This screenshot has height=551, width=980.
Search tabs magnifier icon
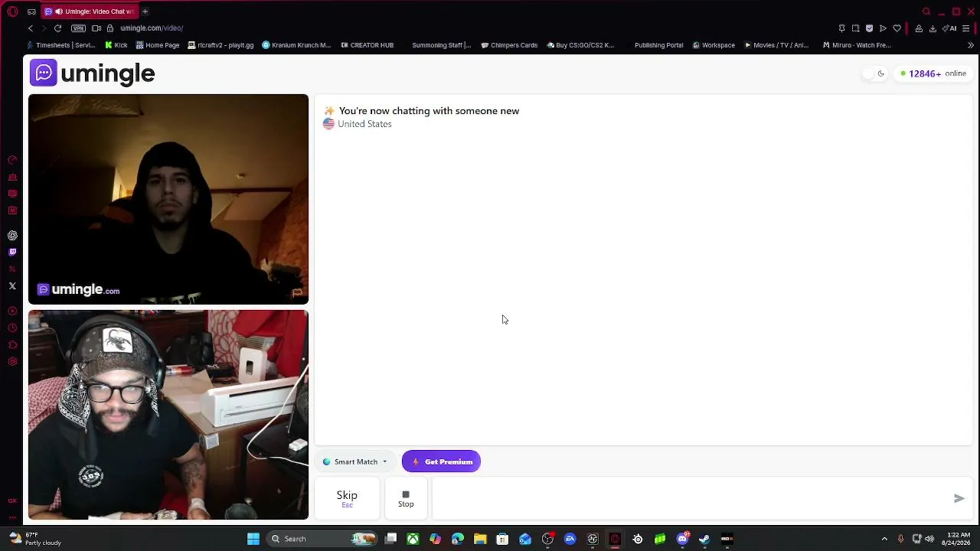[x=926, y=11]
